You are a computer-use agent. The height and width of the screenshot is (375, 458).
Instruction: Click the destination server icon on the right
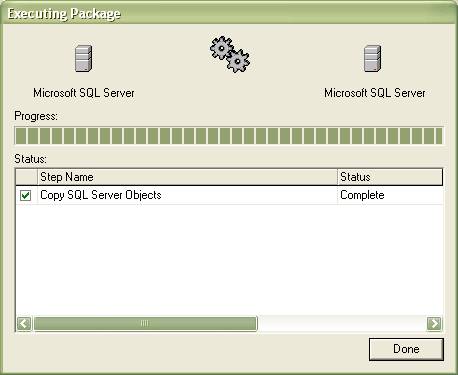(x=372, y=58)
